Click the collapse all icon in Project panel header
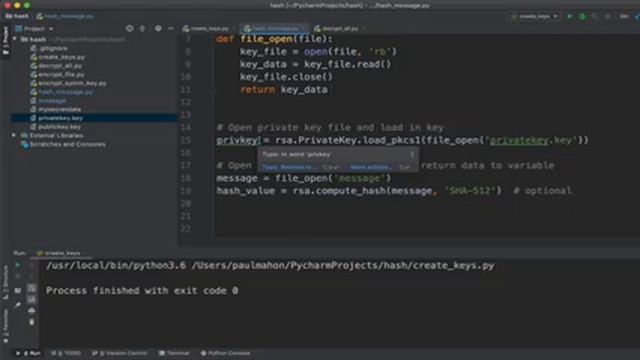640x360 pixels. pyautogui.click(x=142, y=28)
